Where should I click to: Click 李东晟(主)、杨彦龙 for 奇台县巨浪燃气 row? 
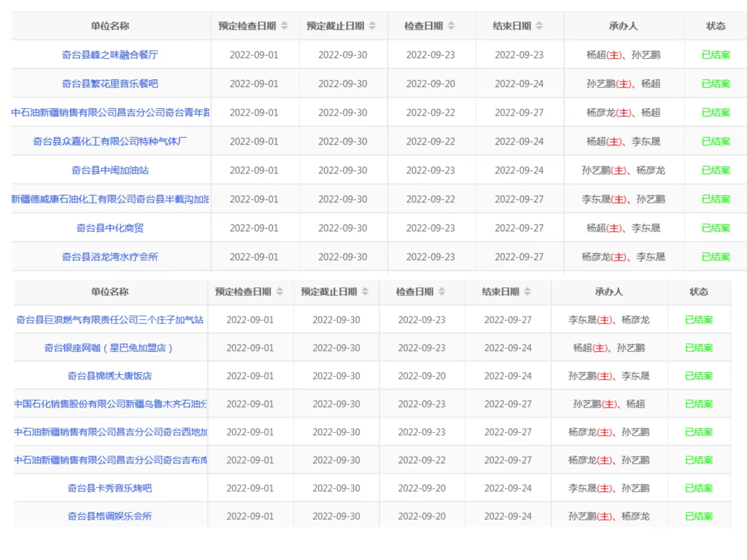(x=609, y=320)
